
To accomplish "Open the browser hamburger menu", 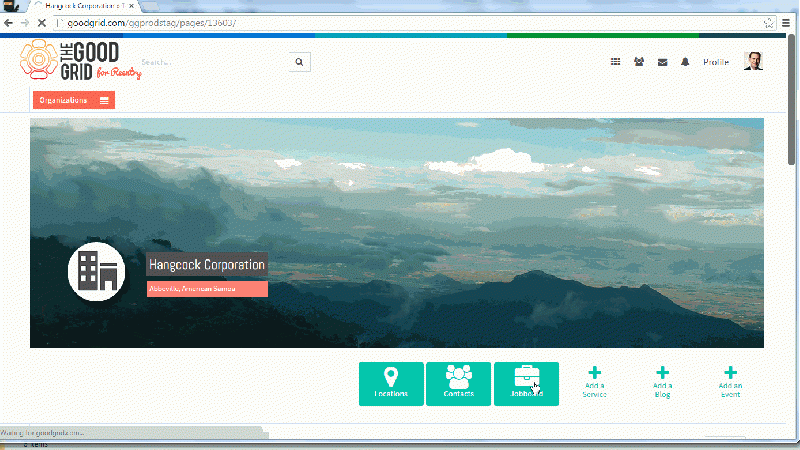I will pos(786,23).
